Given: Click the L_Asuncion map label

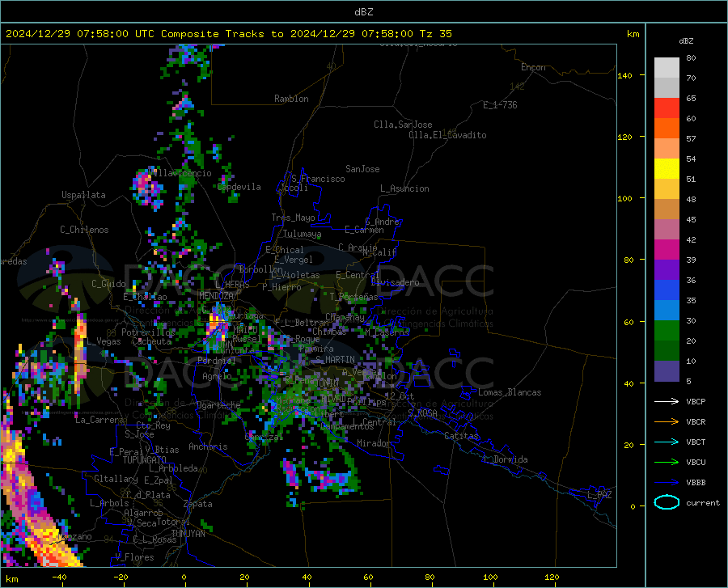Looking at the screenshot, I should pos(404,188).
